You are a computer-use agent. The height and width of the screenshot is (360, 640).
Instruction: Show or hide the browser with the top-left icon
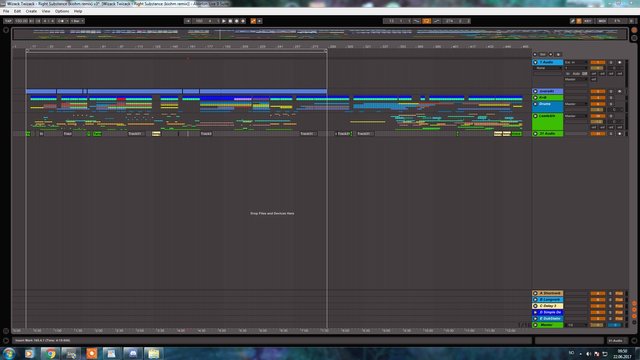pyautogui.click(x=6, y=30)
